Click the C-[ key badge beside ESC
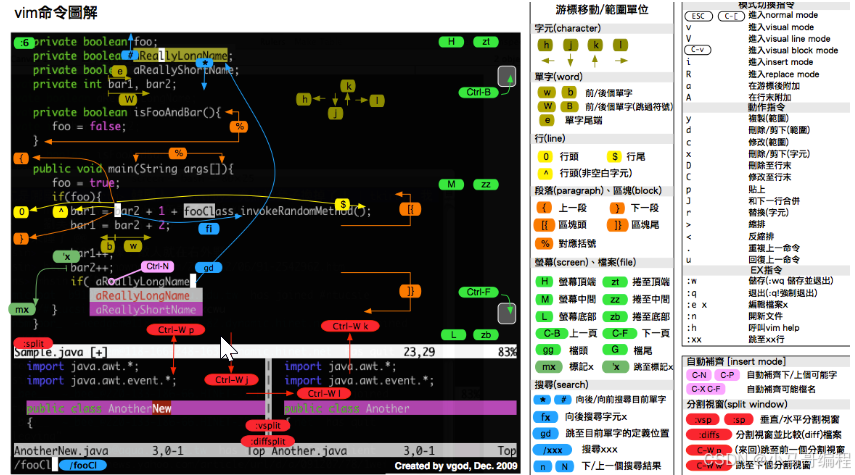 (731, 16)
